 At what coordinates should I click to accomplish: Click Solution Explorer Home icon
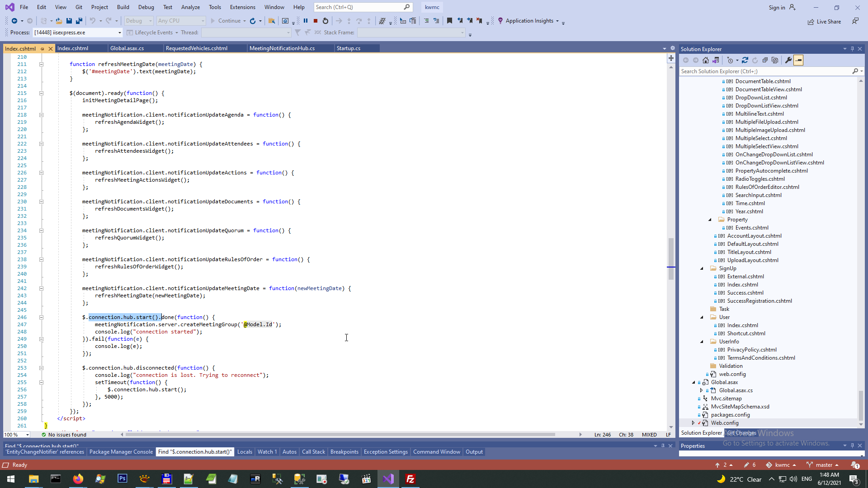point(706,60)
